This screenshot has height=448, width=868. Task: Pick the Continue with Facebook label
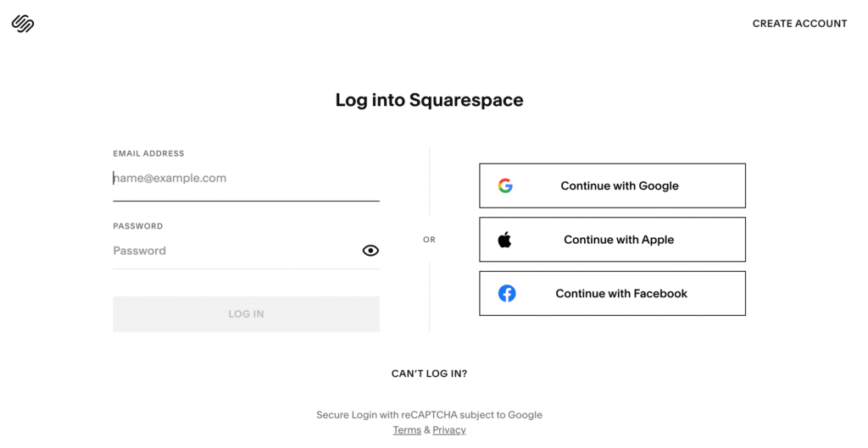click(x=621, y=294)
